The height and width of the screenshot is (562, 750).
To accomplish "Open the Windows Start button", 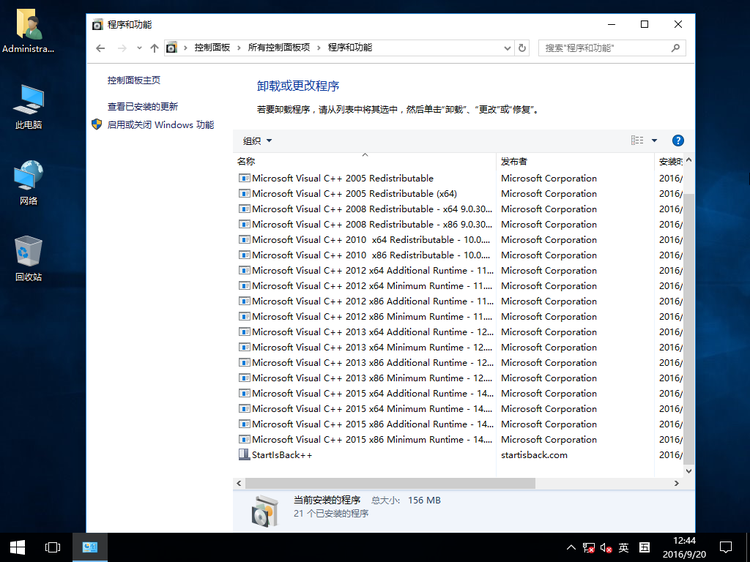I will point(17,547).
